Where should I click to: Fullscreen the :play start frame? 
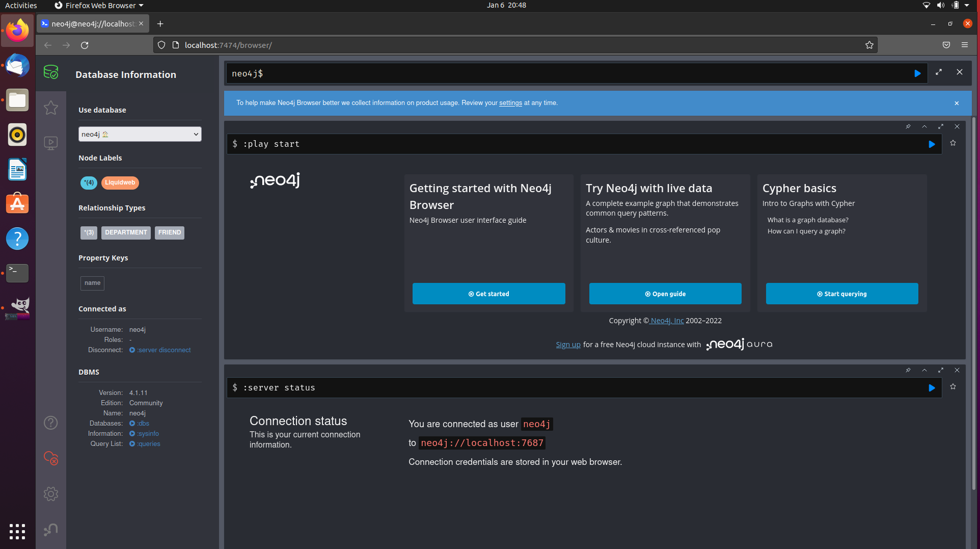(x=941, y=126)
